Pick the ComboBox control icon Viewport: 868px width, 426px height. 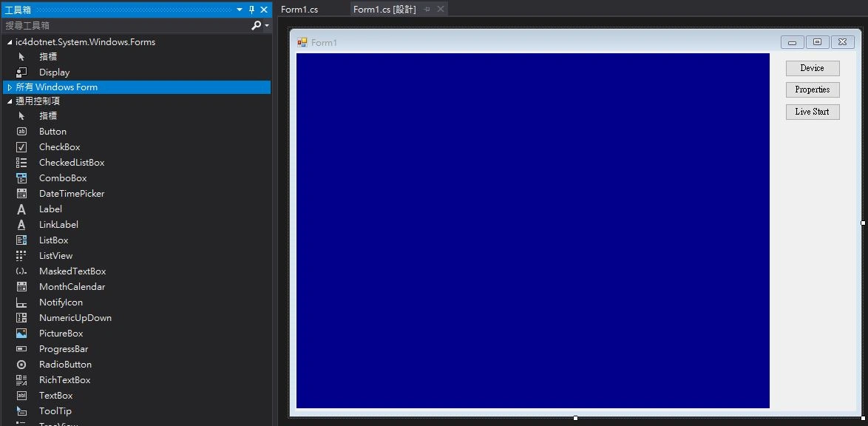[21, 178]
